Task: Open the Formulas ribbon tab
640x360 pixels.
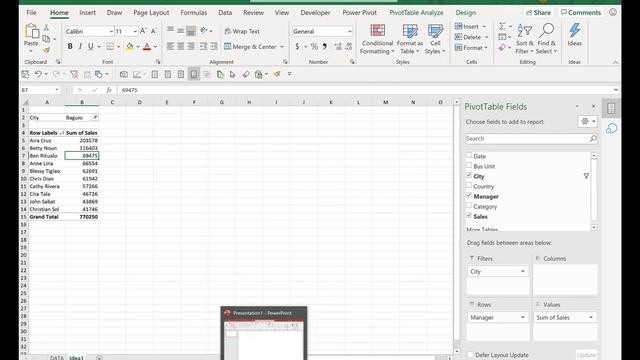Action: pos(193,13)
